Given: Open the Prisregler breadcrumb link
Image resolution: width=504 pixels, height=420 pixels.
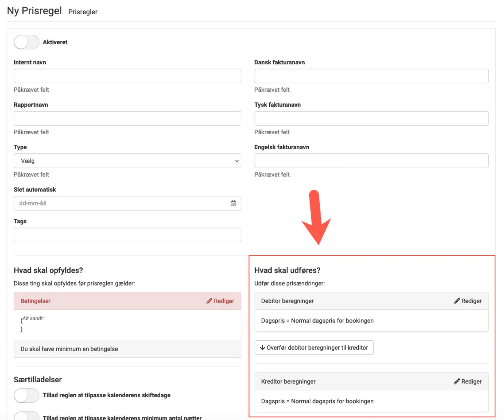Looking at the screenshot, I should coord(83,12).
